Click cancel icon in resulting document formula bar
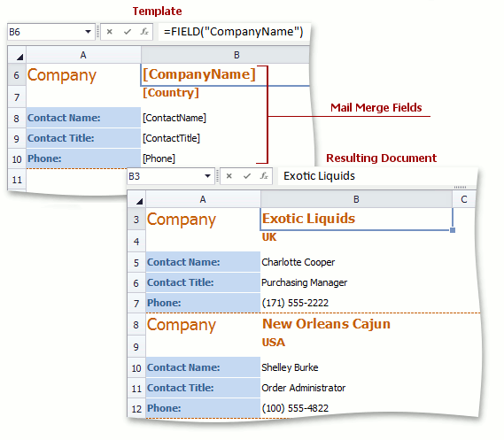The image size is (504, 440). click(229, 176)
